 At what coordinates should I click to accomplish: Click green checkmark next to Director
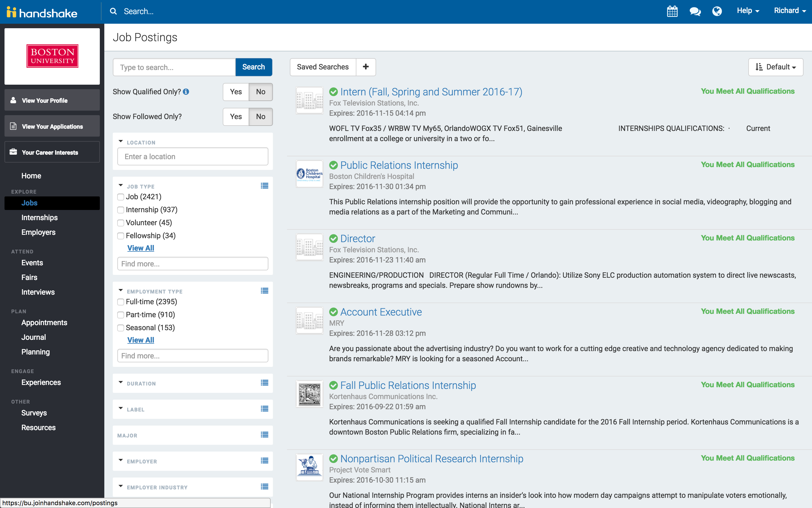(x=334, y=238)
